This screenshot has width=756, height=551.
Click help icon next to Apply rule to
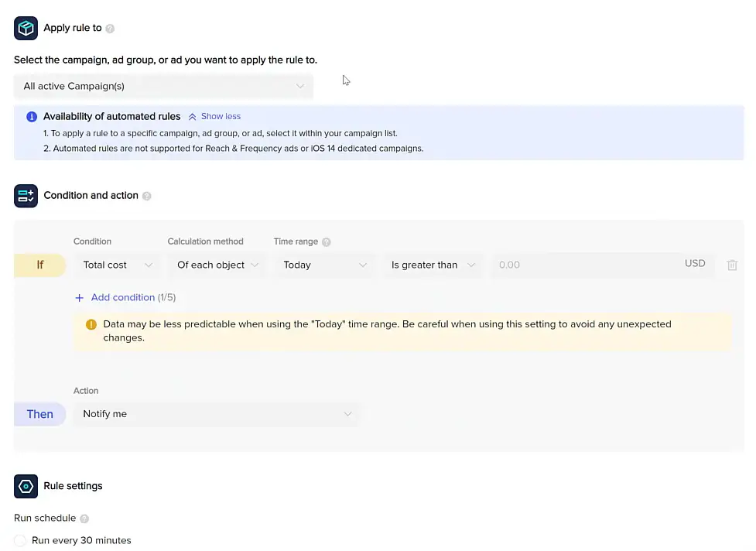(x=110, y=29)
